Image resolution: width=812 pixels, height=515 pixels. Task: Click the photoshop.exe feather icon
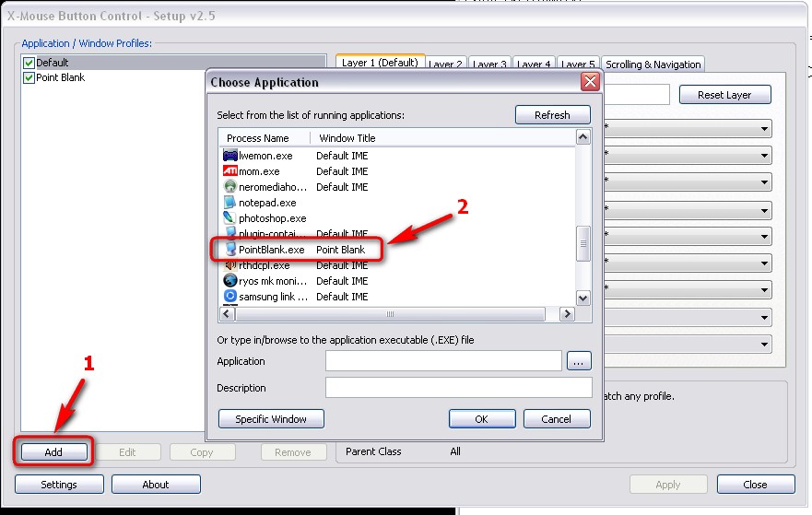[229, 218]
